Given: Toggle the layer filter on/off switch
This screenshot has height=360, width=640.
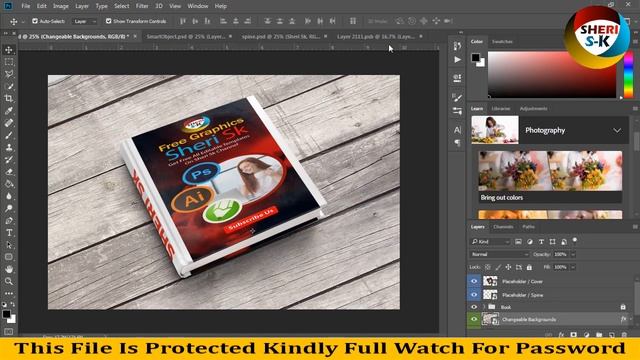Looking at the screenshot, I should click(x=575, y=240).
